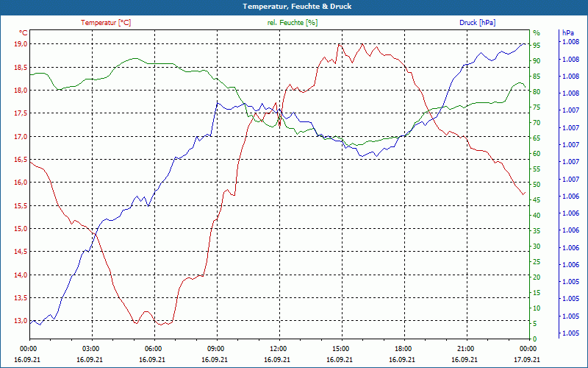Click the 09:00 time axis label
Screen dimensions: 588x368
pos(215,349)
